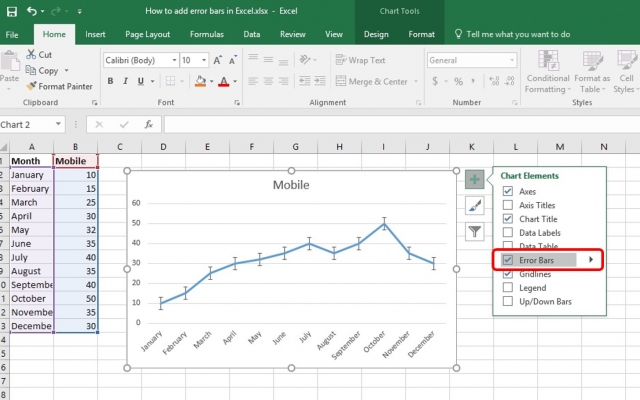Click Align Left icon
The width and height of the screenshot is (640, 400).
pyautogui.click(x=253, y=81)
